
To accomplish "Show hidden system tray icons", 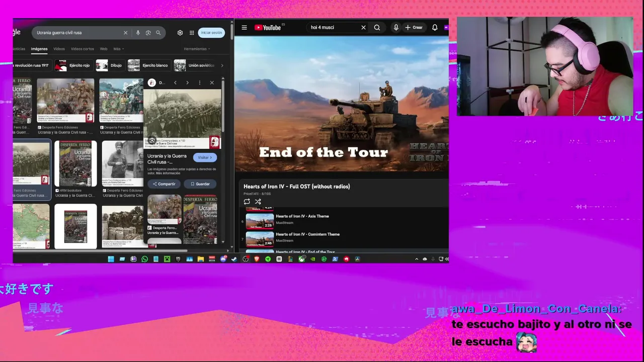I will click(417, 259).
